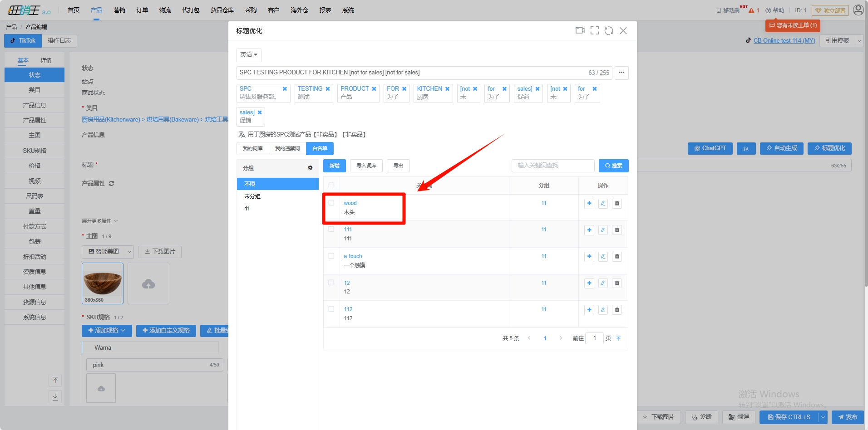Tick the checkbox for 'a touch' row
Viewport: 868px width, 430px height.
331,256
